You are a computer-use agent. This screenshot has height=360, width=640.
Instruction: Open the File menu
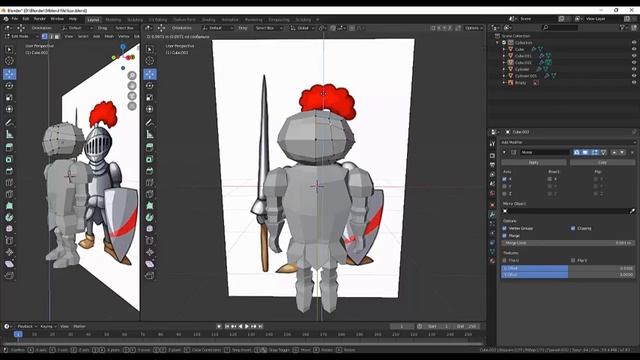(x=15, y=19)
